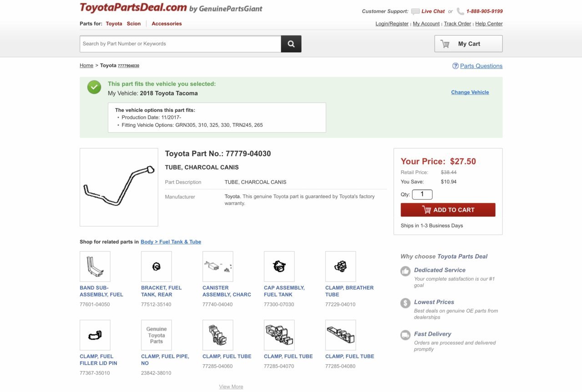Click the Your Price $27.50 text

pyautogui.click(x=438, y=161)
